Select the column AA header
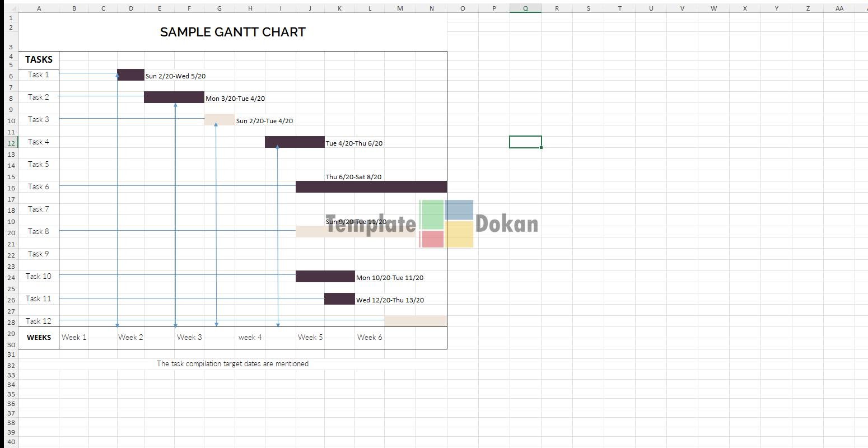The height and width of the screenshot is (448, 868). (839, 8)
